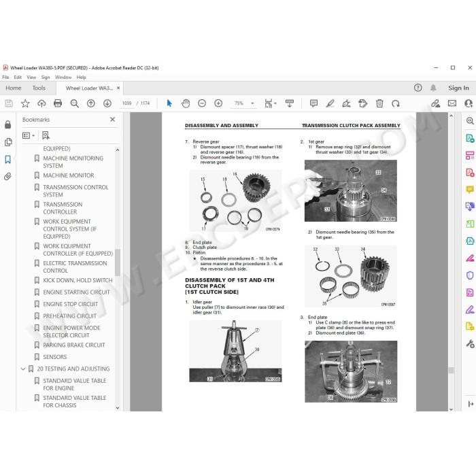Activate the selection arrow tool
Image resolution: width=476 pixels, height=476 pixels.
click(x=169, y=103)
